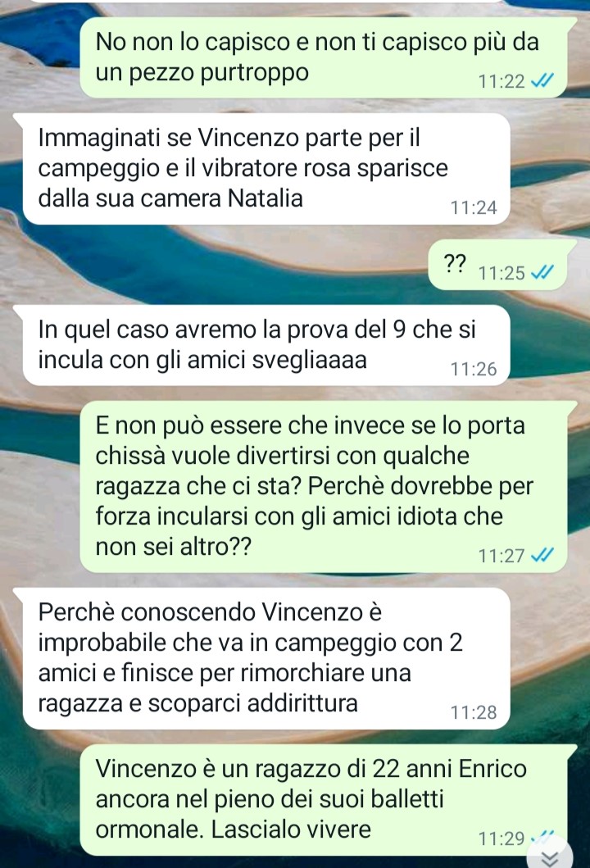590x868 pixels.
Task: Select the message starting 'No non lo capisco'
Action: click(x=324, y=57)
